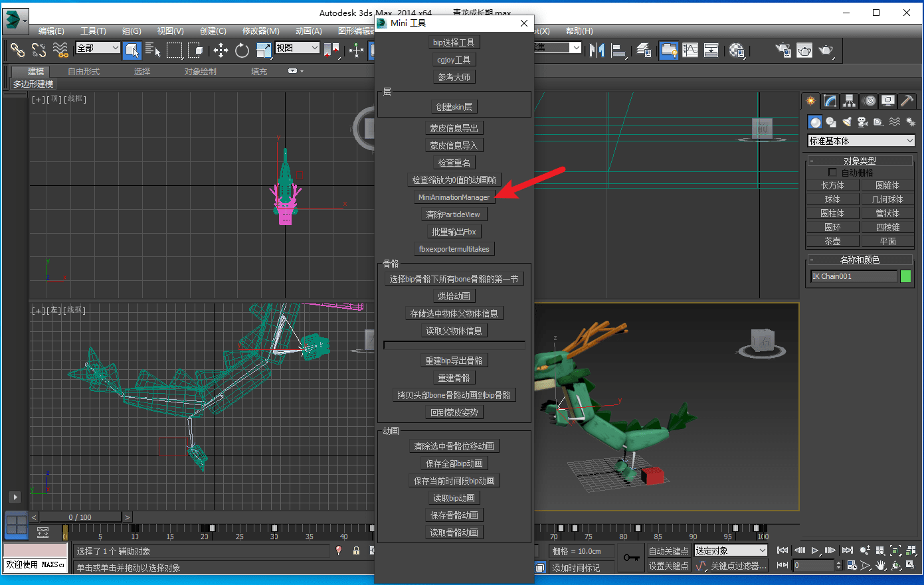Open the 编辑(E) menu
Image resolution: width=924 pixels, height=585 pixels.
51,31
